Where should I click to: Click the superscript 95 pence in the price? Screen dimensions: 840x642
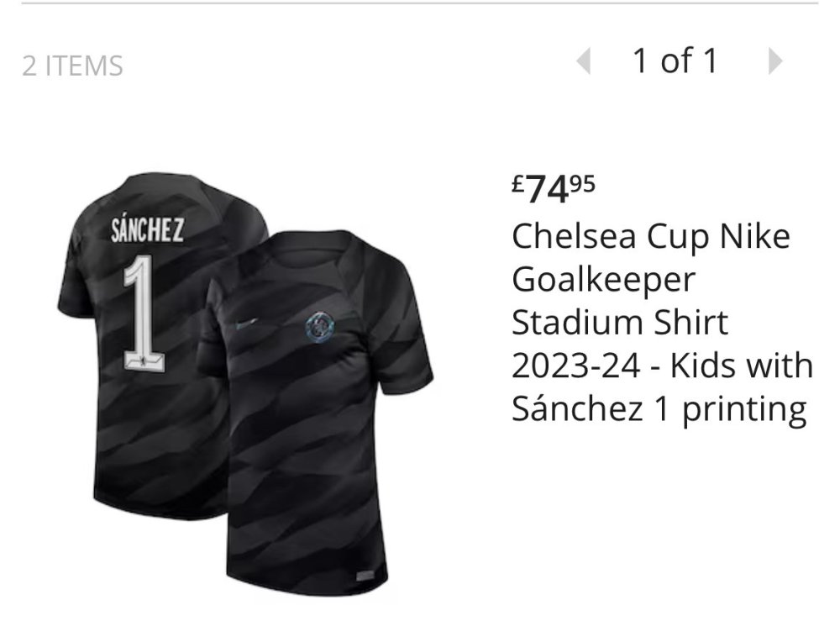[x=583, y=184]
